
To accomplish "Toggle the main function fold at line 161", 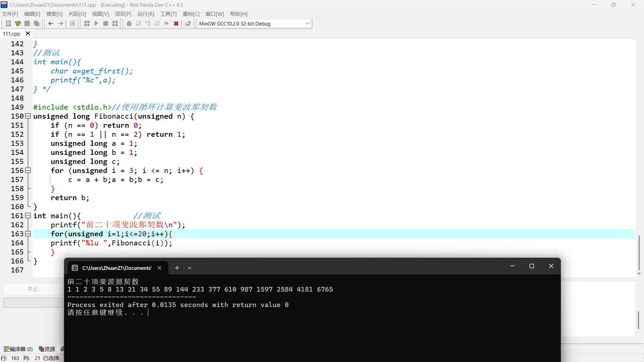I will (28, 216).
